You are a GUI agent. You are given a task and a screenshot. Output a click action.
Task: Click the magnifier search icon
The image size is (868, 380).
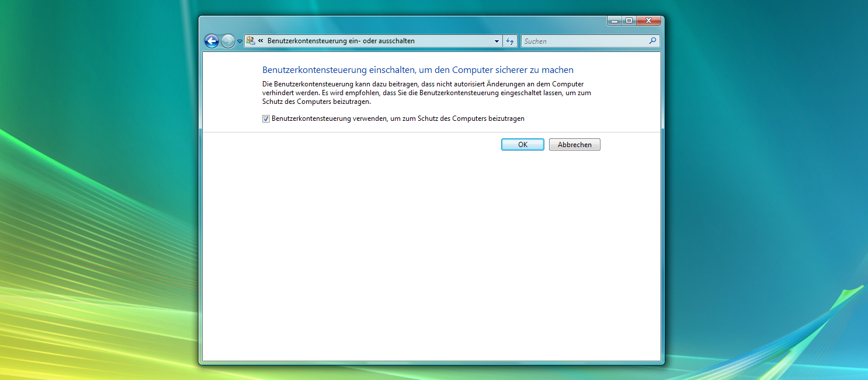[653, 41]
